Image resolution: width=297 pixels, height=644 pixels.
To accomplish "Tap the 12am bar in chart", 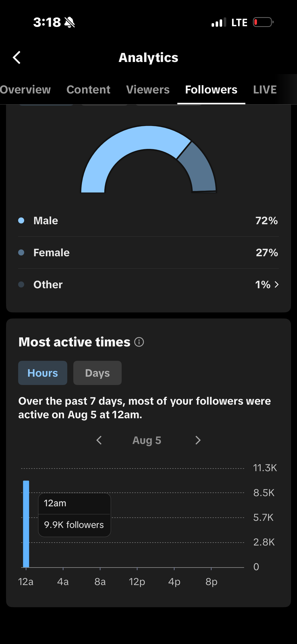I will [26, 524].
